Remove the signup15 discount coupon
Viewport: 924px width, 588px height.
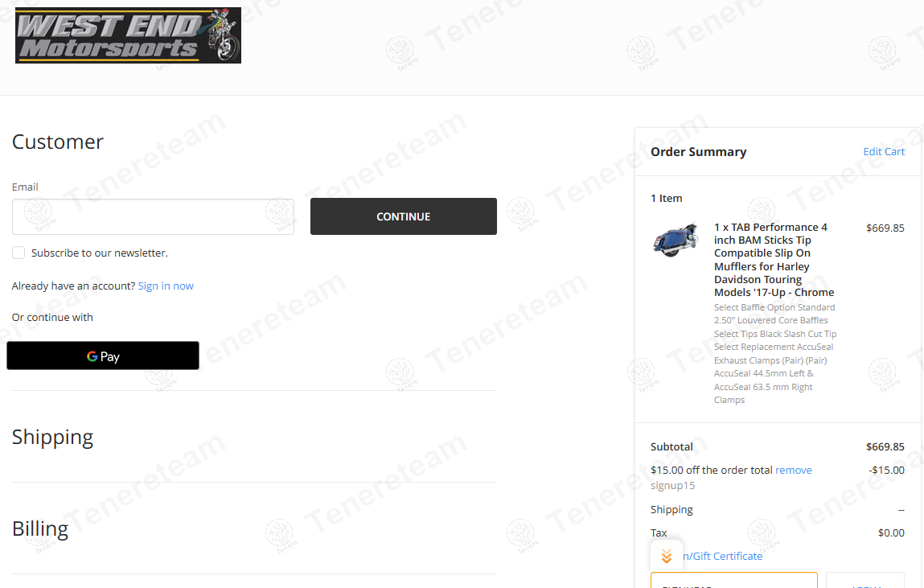click(x=793, y=471)
